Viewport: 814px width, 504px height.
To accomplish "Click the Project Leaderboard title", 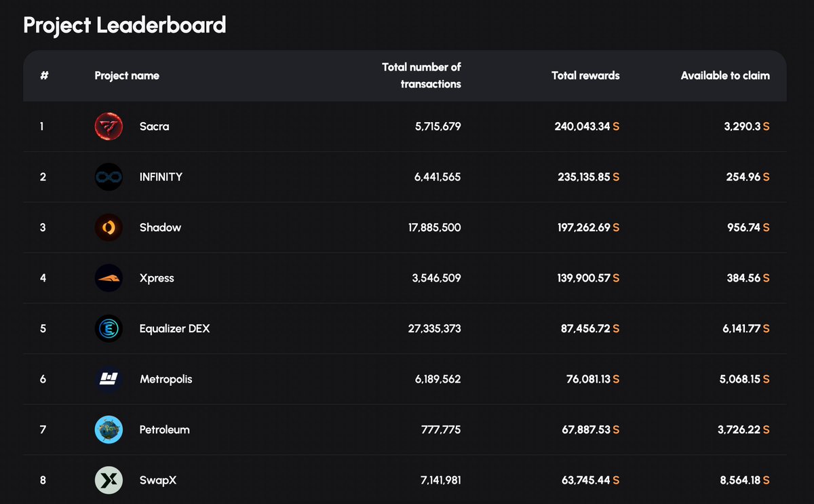I will pos(124,25).
